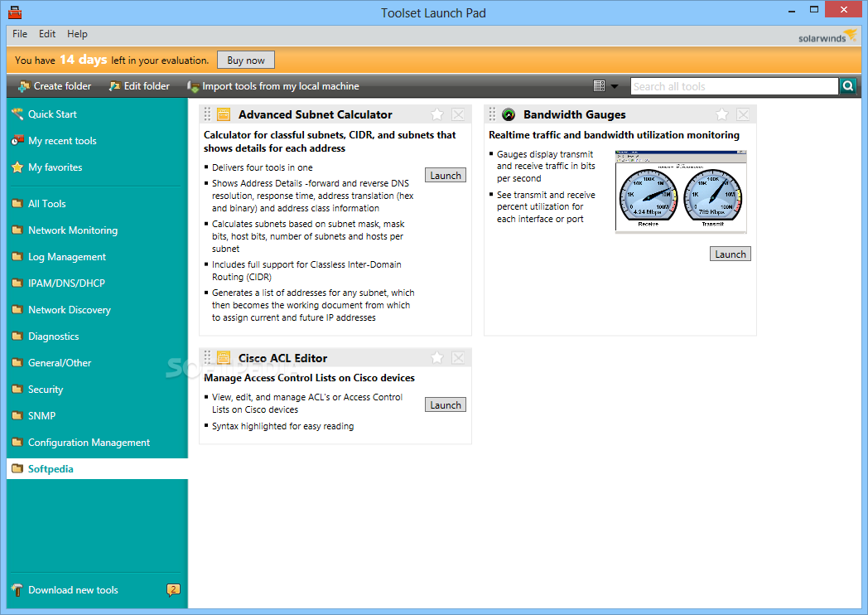Click the Search all tools field

[x=735, y=86]
